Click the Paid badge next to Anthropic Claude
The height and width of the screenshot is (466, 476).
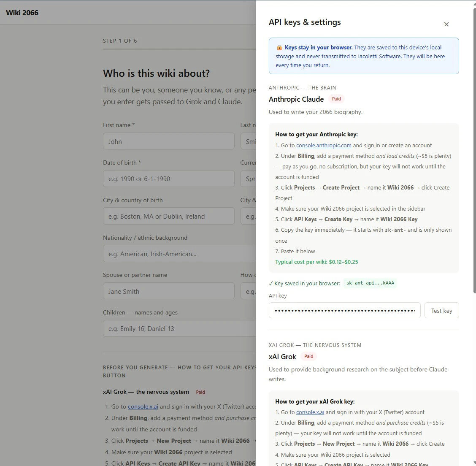pyautogui.click(x=336, y=99)
